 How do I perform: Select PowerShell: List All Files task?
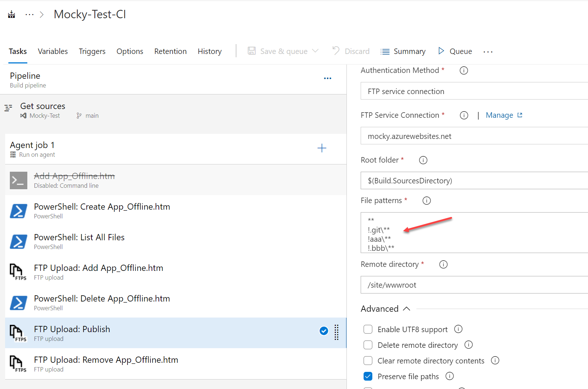click(x=176, y=241)
